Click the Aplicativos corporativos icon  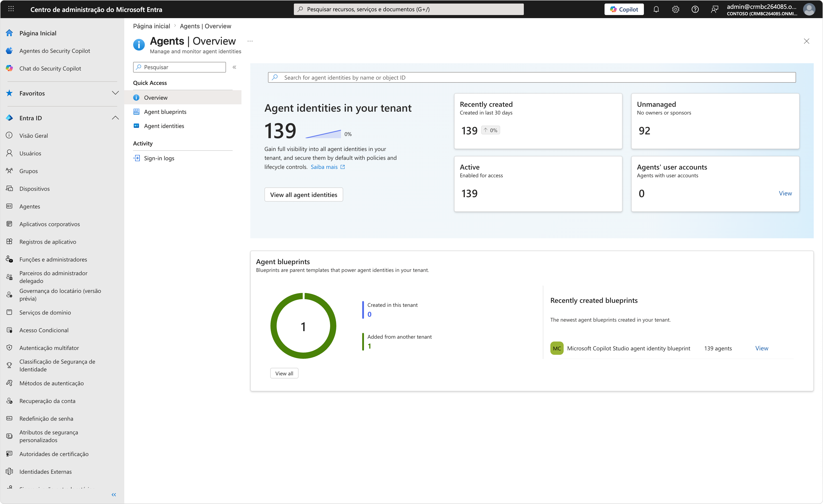point(9,224)
